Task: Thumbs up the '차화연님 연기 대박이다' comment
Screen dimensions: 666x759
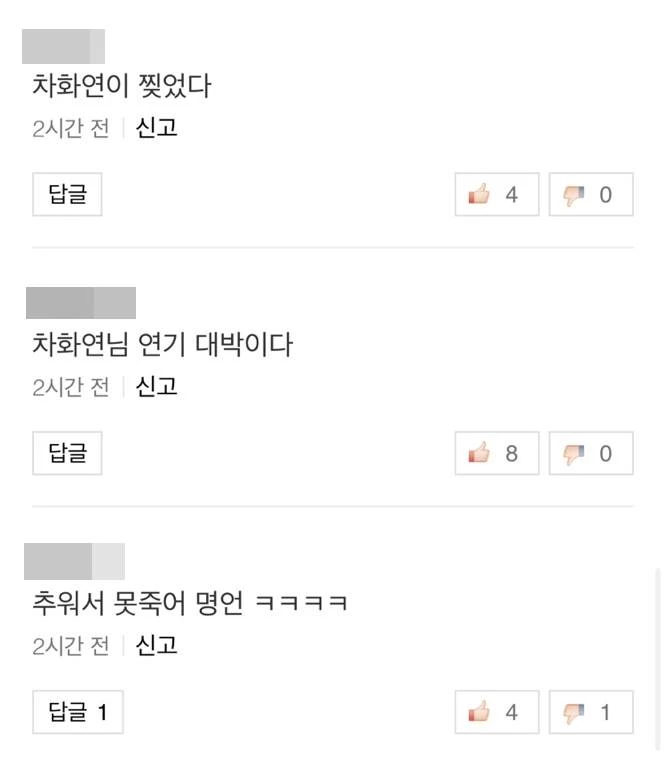Action: tap(496, 454)
